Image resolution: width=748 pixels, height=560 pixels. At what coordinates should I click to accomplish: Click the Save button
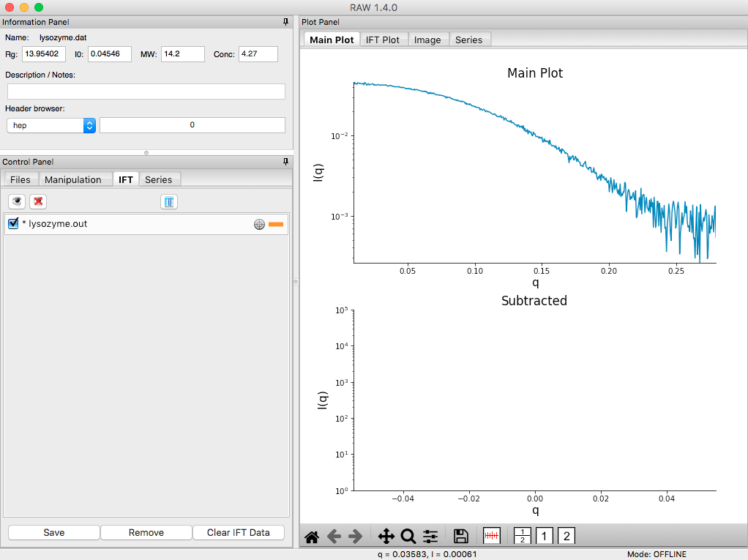[x=54, y=532]
